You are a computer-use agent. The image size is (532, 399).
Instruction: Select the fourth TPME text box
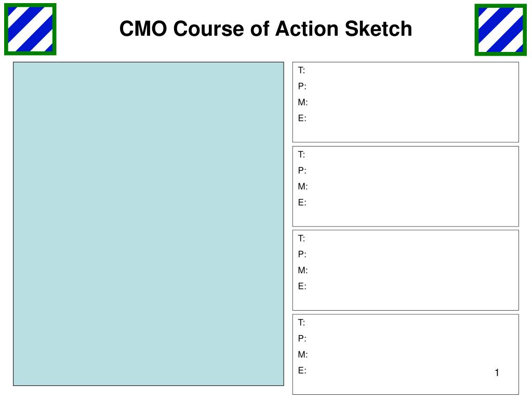(x=405, y=354)
